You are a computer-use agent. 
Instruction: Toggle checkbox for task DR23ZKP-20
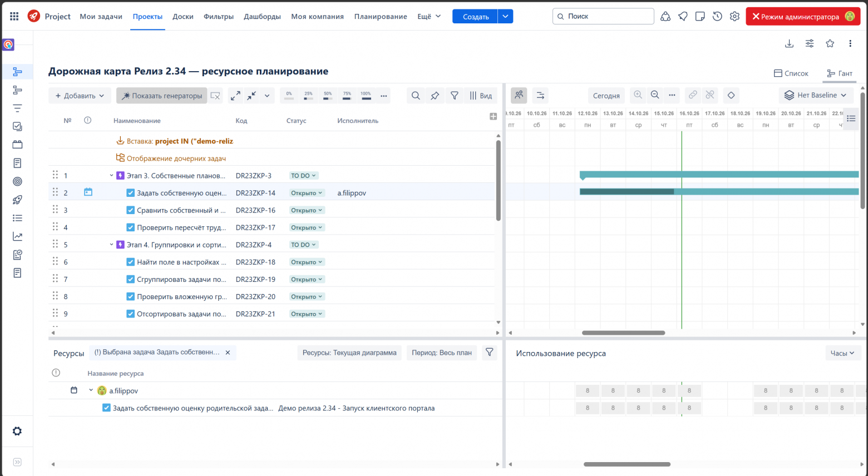130,296
